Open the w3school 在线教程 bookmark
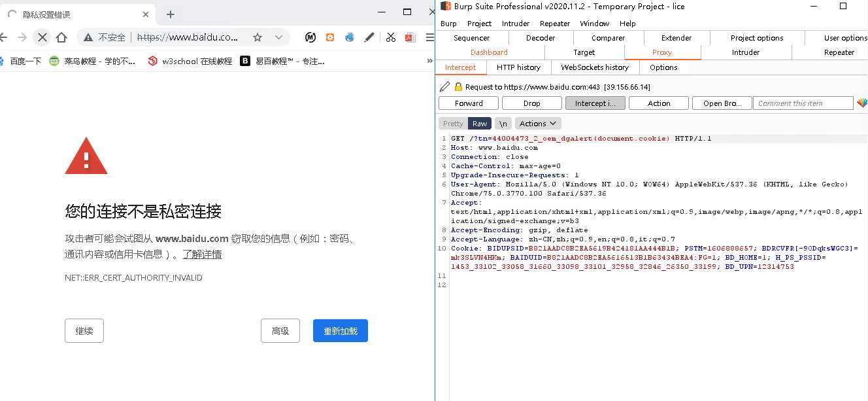The width and height of the screenshot is (868, 401). [190, 61]
